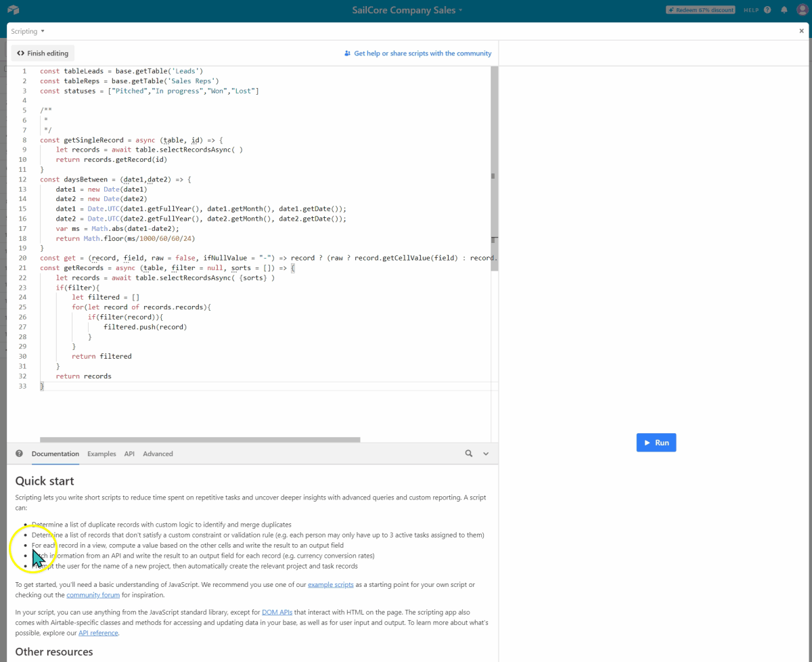Click the question mark icon beside Documentation
Image resolution: width=812 pixels, height=662 pixels.
tap(19, 454)
